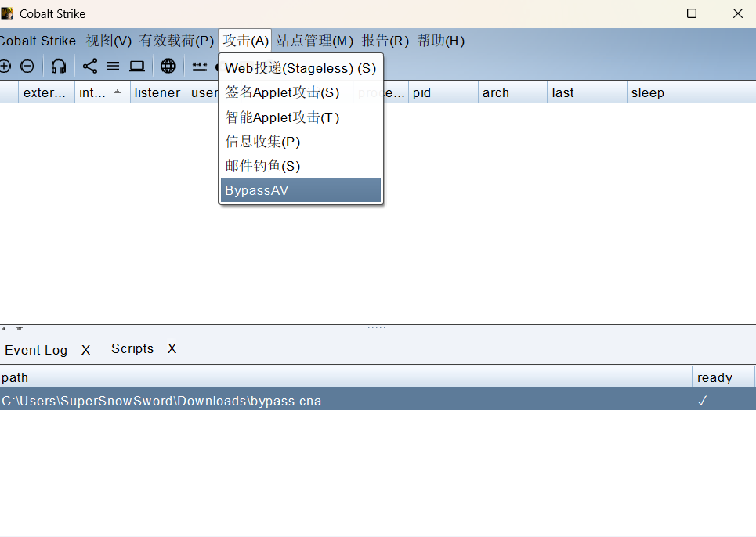Maximize the Cobalt Strike window
The width and height of the screenshot is (756, 537).
pyautogui.click(x=692, y=13)
